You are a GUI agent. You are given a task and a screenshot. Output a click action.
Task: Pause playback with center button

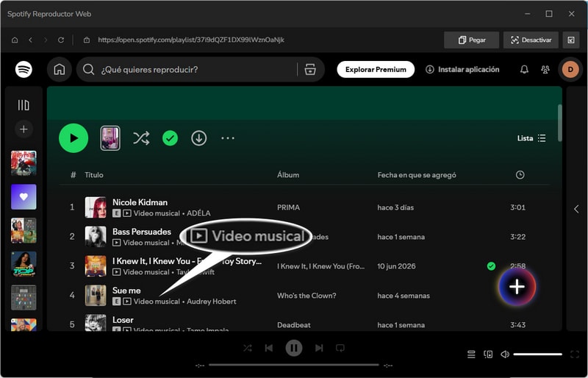[294, 348]
